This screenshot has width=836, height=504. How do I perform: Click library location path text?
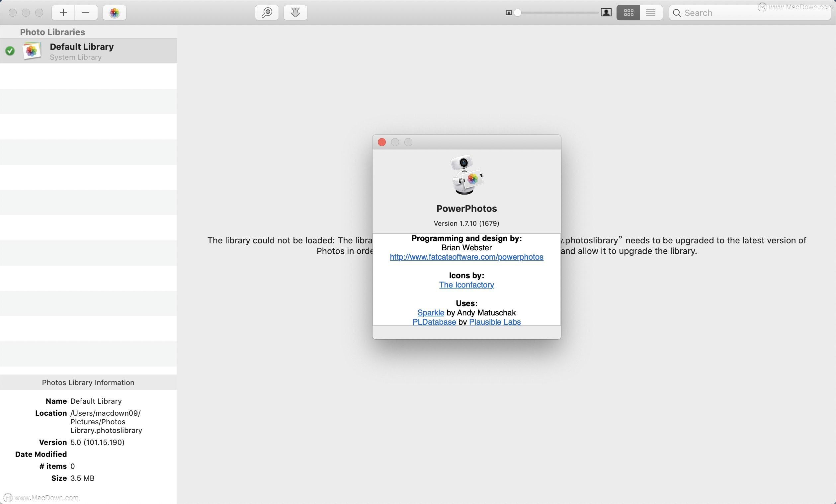tap(106, 422)
